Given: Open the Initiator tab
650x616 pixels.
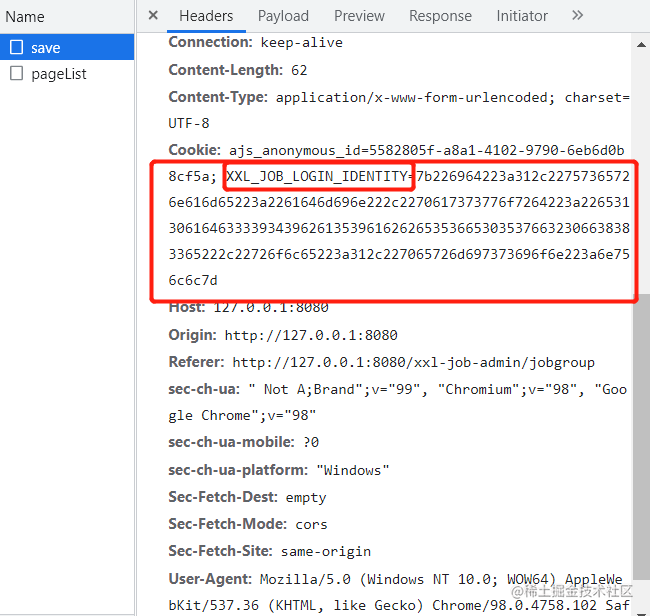Looking at the screenshot, I should click(x=522, y=16).
